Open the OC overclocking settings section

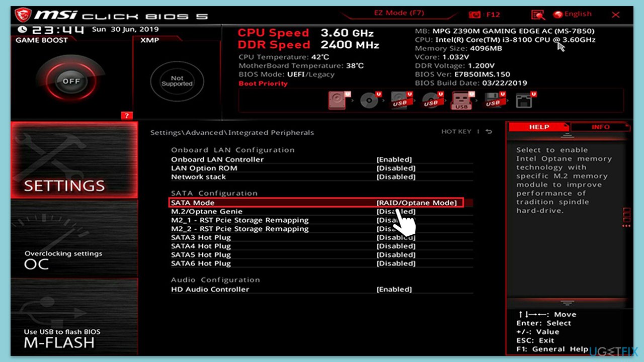pos(74,239)
